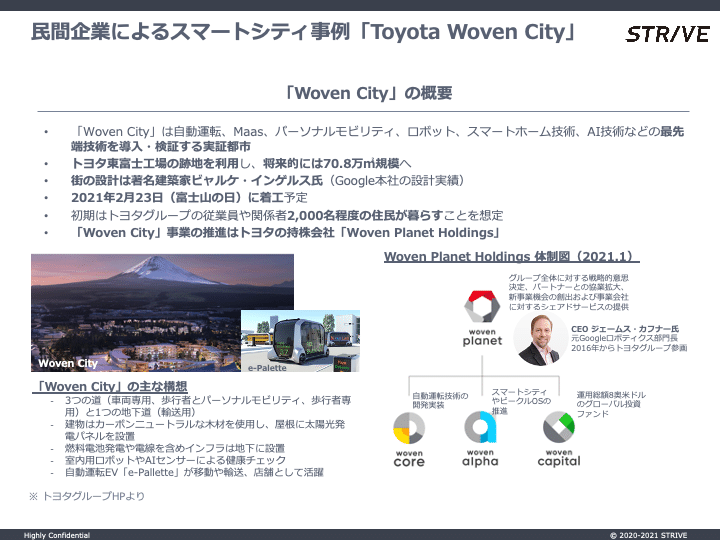Click the item about 3つの道
This screenshot has height=540, width=720.
tap(208, 406)
